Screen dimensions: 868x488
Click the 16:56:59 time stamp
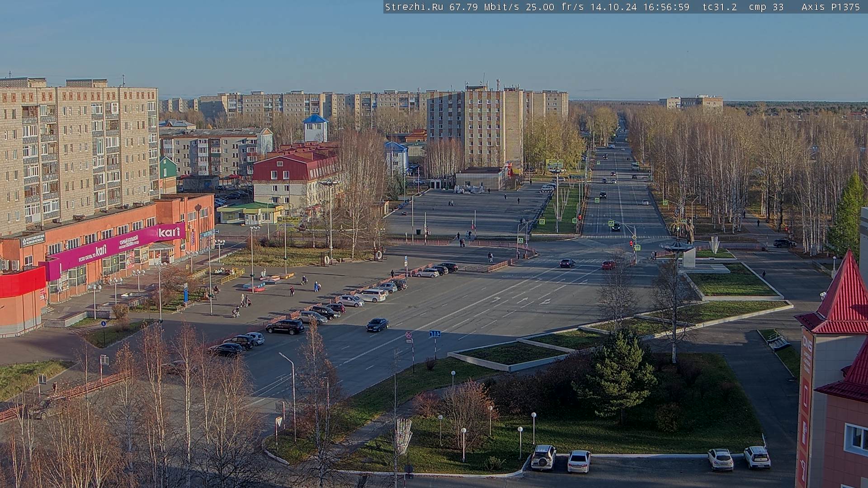point(666,7)
